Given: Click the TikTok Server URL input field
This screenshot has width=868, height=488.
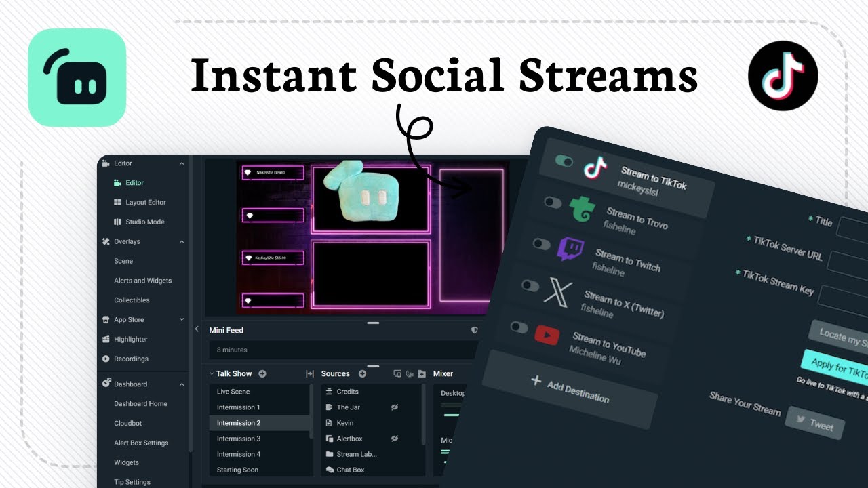Looking at the screenshot, I should [x=848, y=267].
